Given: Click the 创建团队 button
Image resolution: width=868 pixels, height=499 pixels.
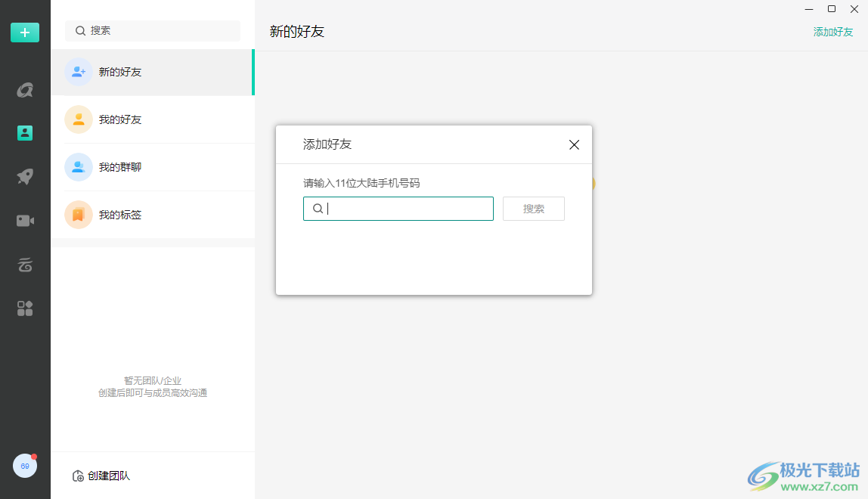Looking at the screenshot, I should click(101, 476).
